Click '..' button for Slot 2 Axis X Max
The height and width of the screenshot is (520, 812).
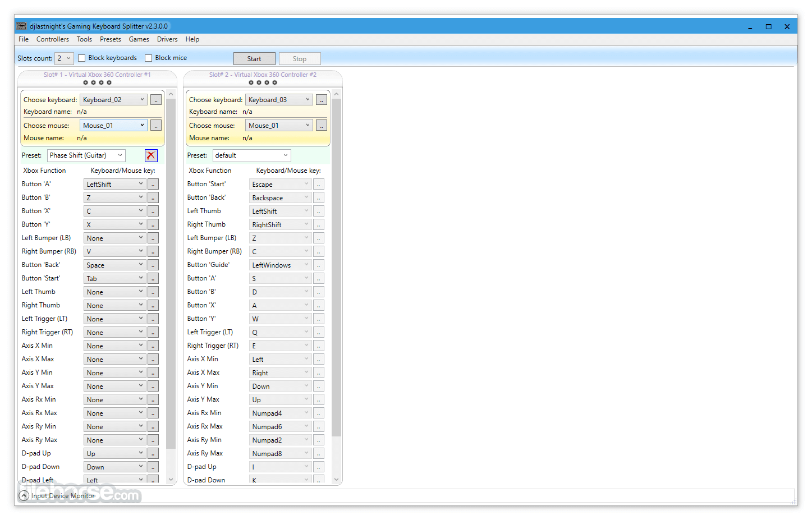click(319, 372)
